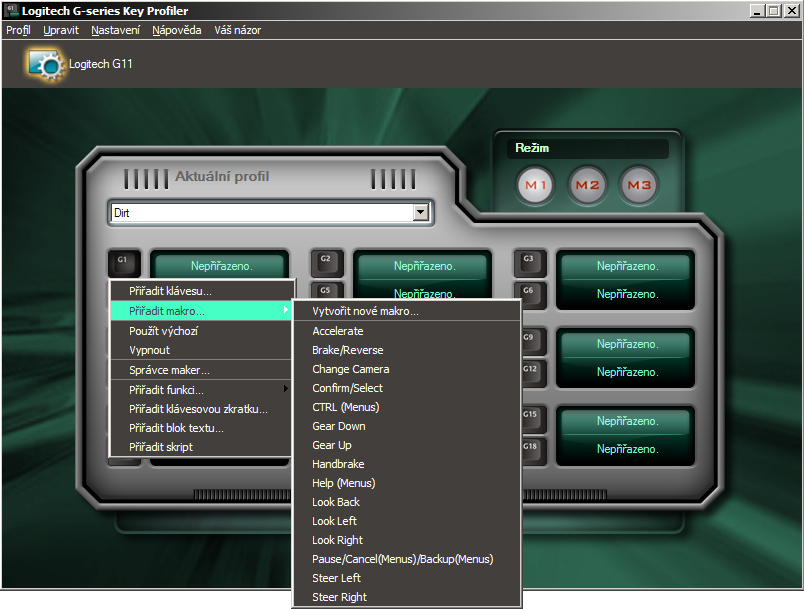Click the G2 Nepřiřazeno assignment button

click(424, 266)
